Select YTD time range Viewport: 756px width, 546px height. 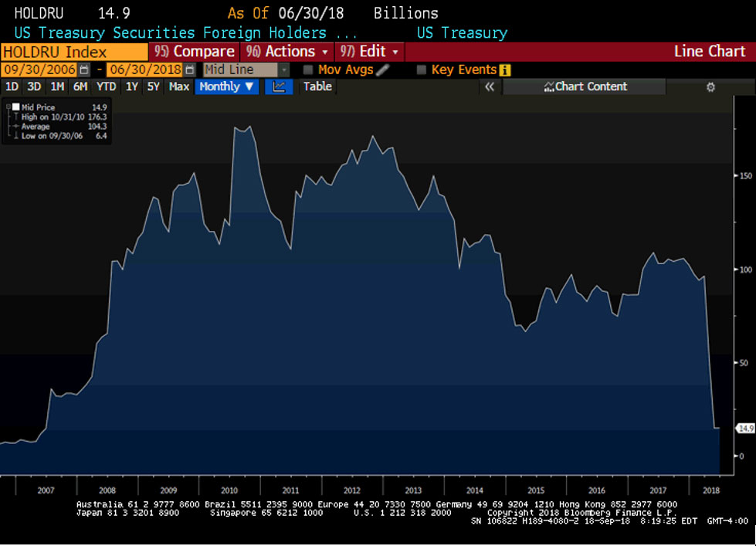point(106,86)
